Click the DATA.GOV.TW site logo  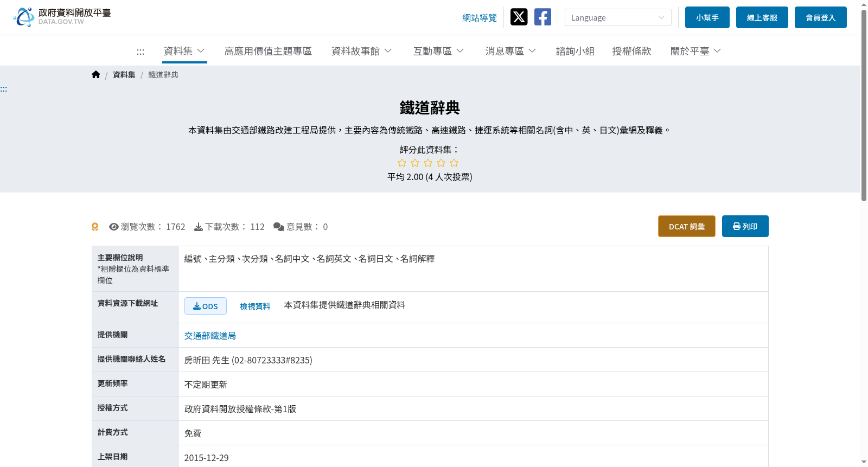[x=62, y=17]
